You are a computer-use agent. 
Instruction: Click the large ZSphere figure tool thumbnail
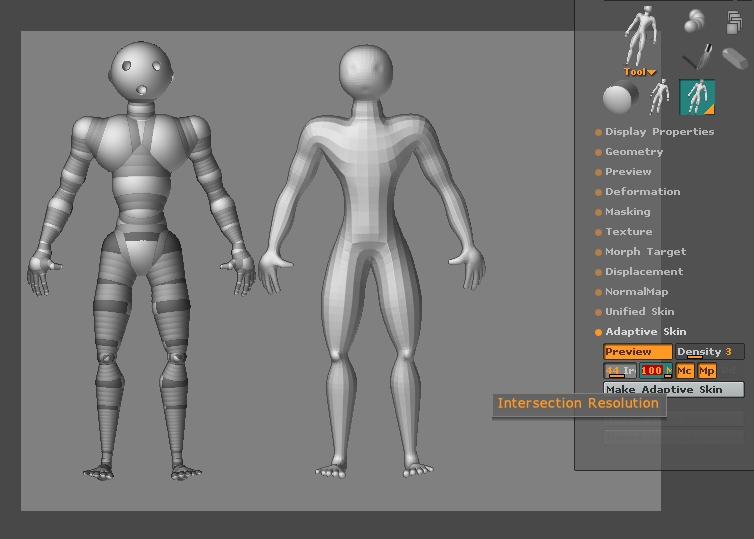click(640, 36)
